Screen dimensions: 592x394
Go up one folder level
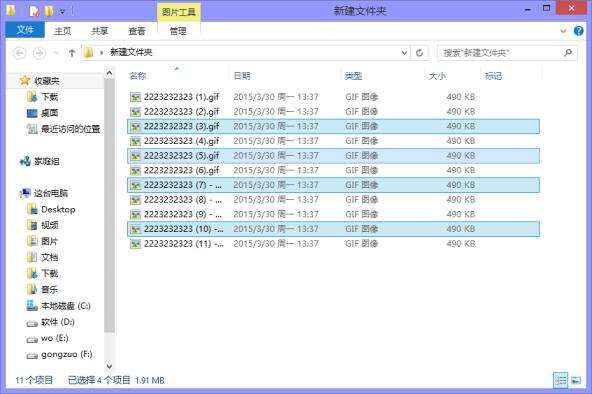[72, 53]
